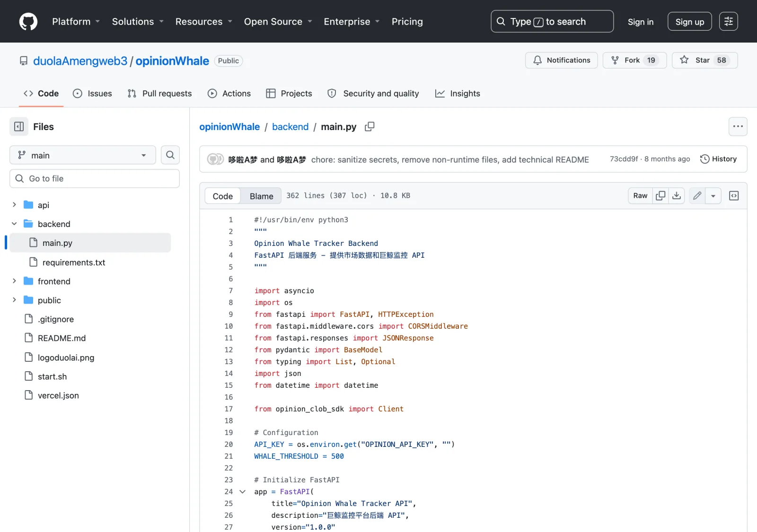Screen dimensions: 757x532
Task: Go to the Pricing page
Action: [x=407, y=21]
